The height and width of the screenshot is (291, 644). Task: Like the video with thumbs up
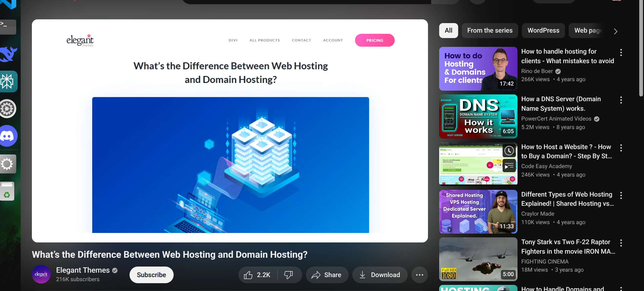(257, 275)
